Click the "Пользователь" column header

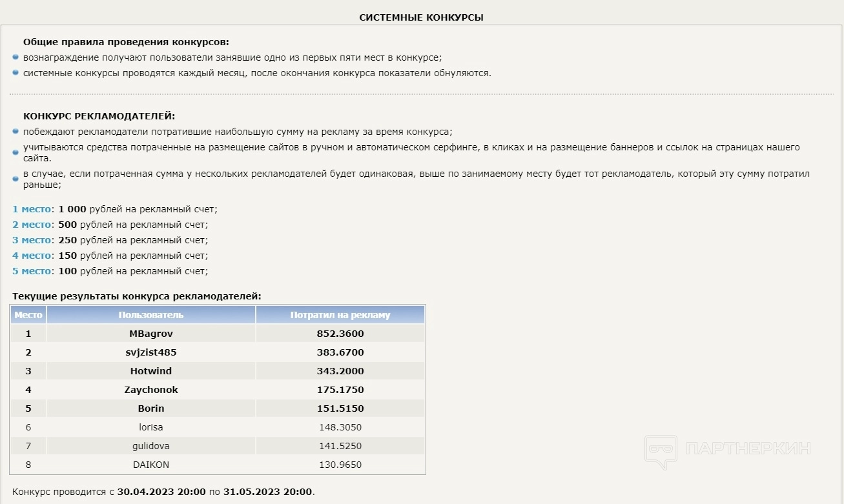pos(151,315)
